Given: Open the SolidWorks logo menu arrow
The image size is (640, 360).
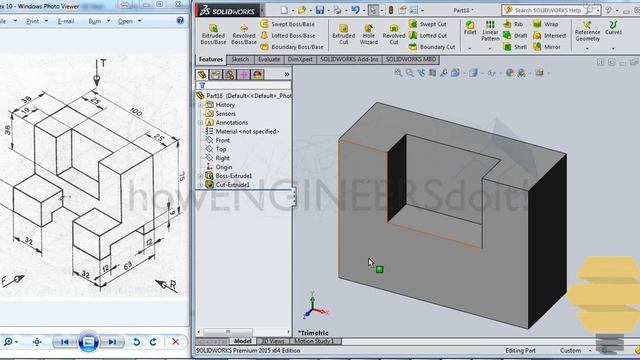Looking at the screenshot, I should coord(262,10).
